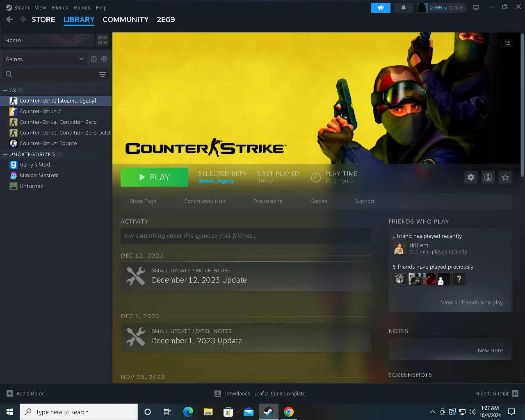
Task: Toggle the recent activity clock filter
Action: pos(94,59)
